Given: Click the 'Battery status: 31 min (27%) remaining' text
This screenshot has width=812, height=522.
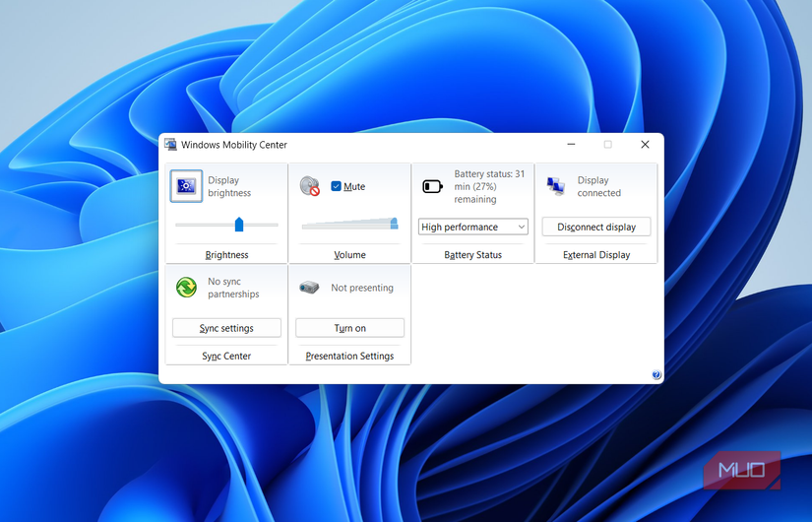Looking at the screenshot, I should tap(489, 186).
